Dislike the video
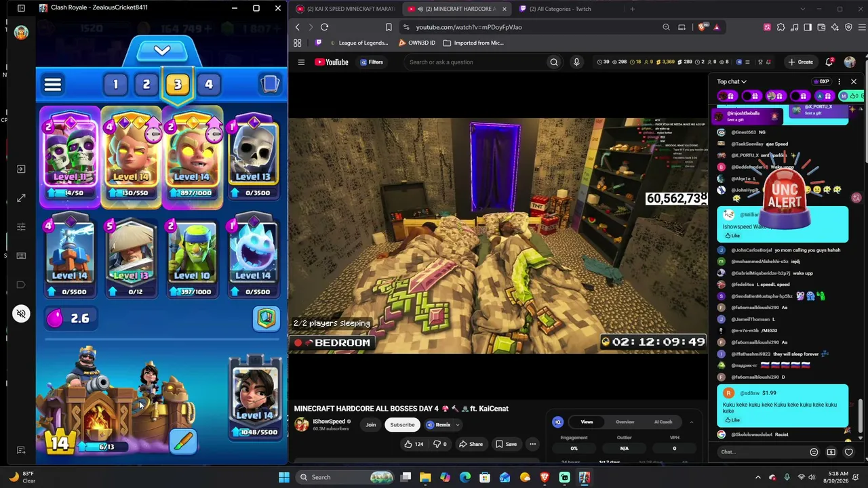The image size is (868, 488). [x=439, y=445]
